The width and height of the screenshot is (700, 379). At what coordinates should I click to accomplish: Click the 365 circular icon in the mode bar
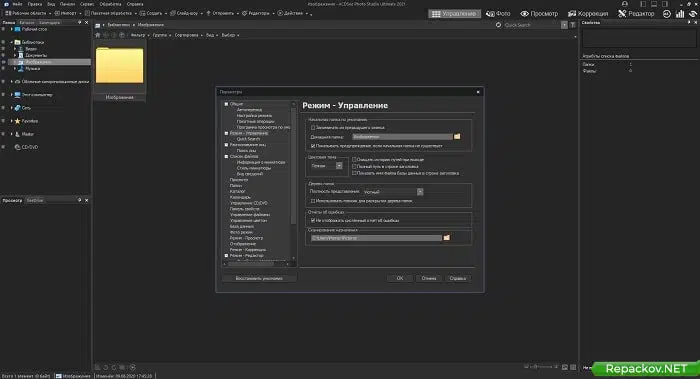click(x=667, y=14)
